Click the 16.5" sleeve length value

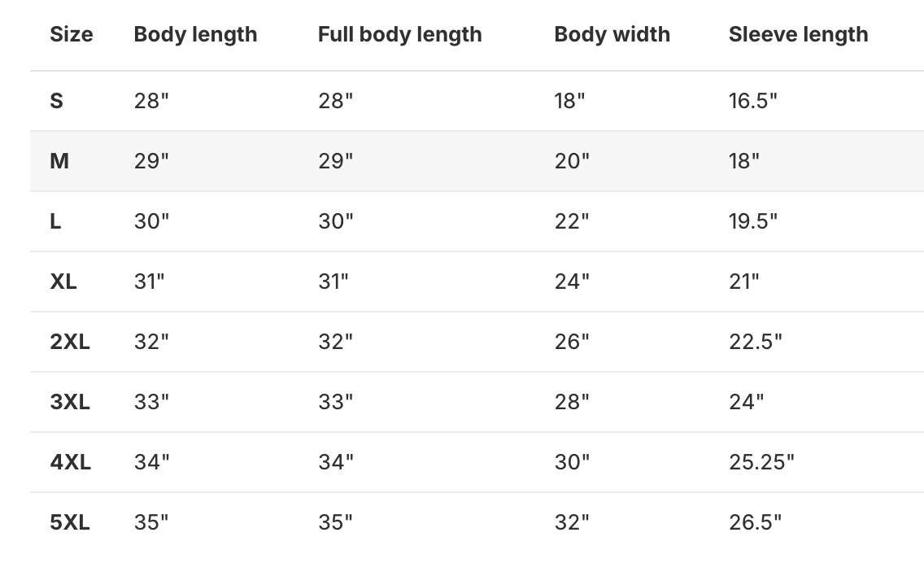[x=752, y=101]
